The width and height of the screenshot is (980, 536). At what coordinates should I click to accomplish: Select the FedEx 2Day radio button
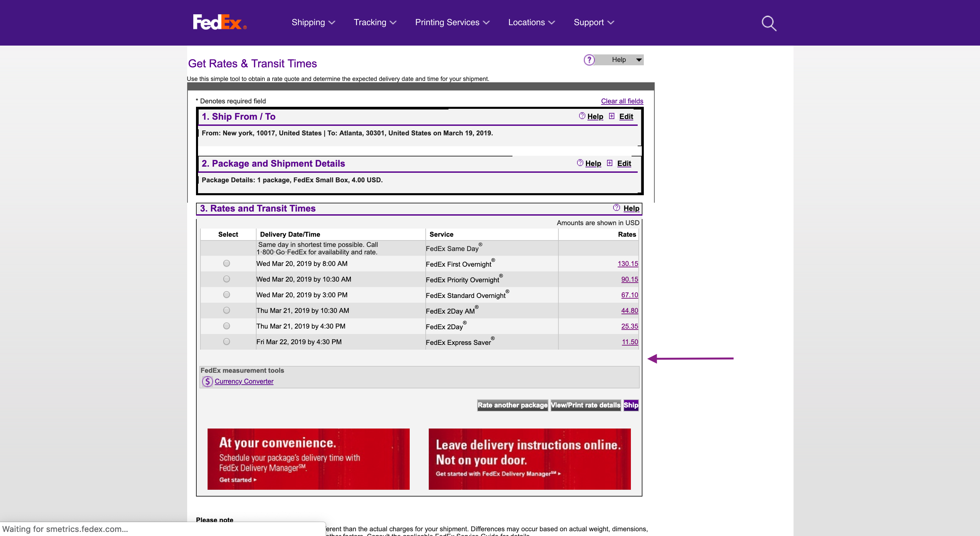227,325
